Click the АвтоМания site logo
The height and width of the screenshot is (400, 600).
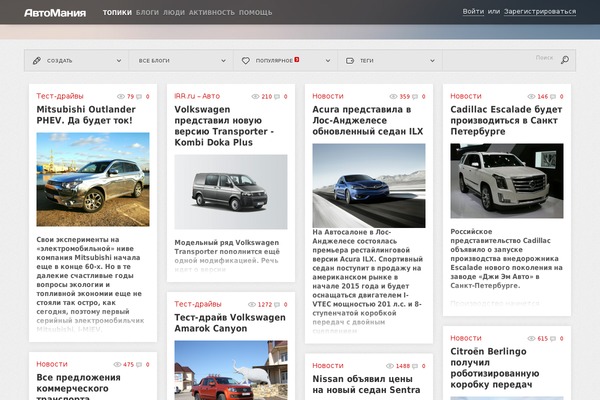[55, 13]
